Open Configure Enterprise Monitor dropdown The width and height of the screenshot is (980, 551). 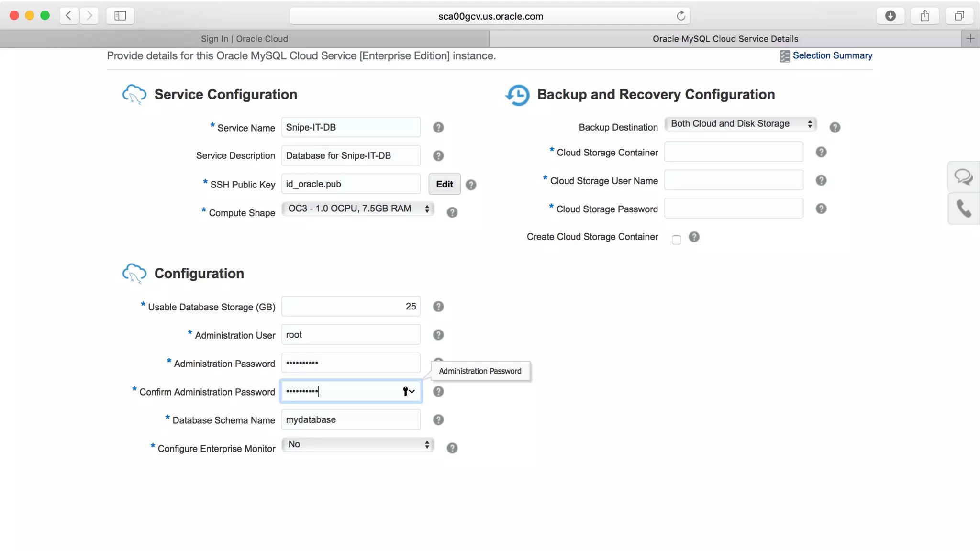[357, 444]
